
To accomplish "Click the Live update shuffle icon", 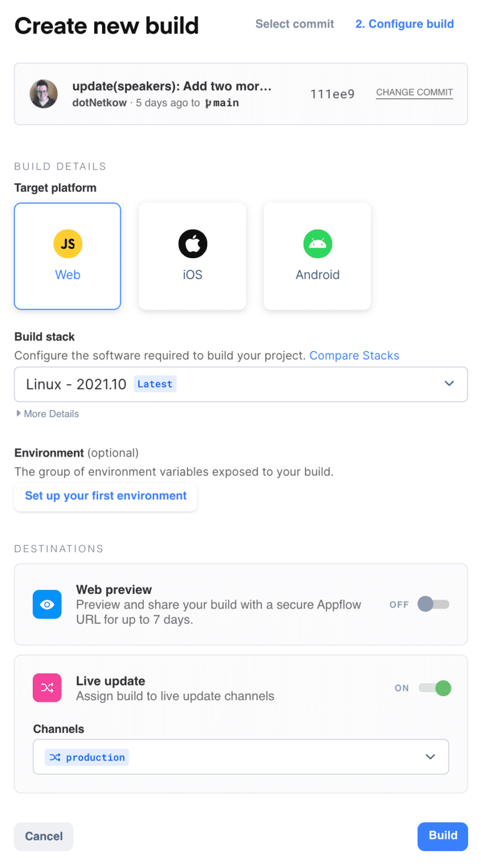I will tap(47, 688).
